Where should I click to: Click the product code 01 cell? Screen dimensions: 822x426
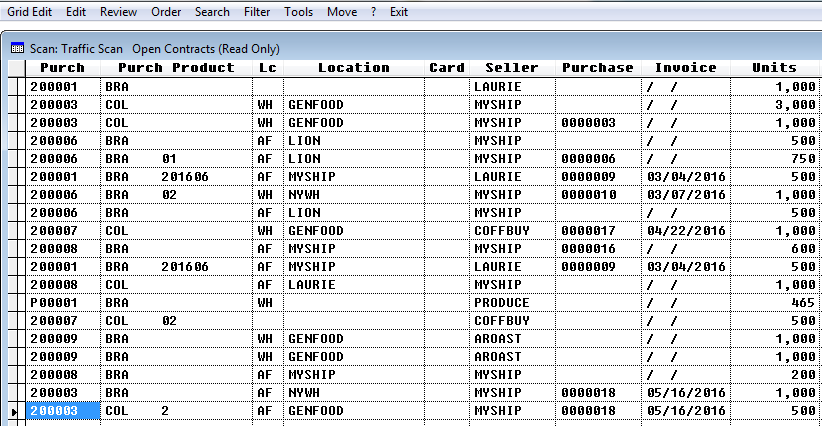click(169, 159)
